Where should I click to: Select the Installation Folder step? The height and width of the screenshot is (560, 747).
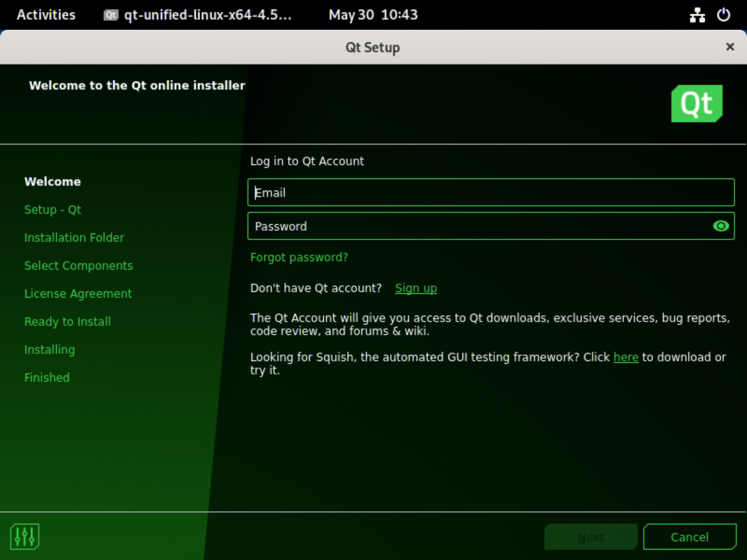74,237
